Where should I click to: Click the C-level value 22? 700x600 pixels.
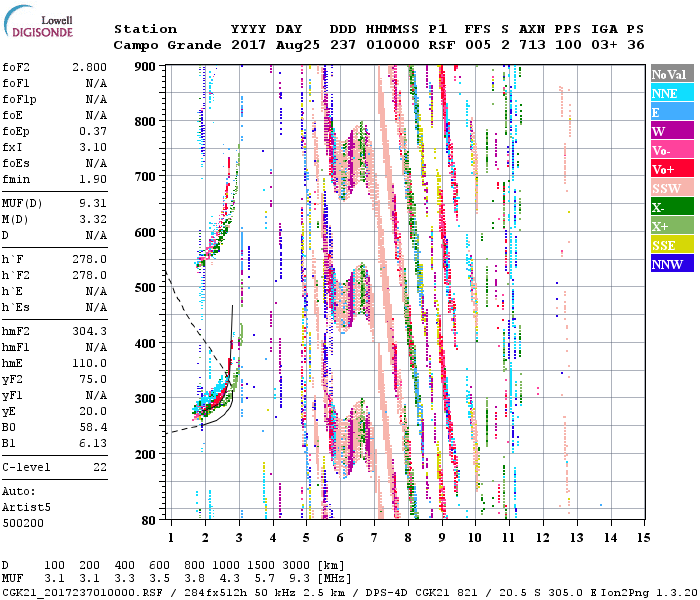[100, 468]
